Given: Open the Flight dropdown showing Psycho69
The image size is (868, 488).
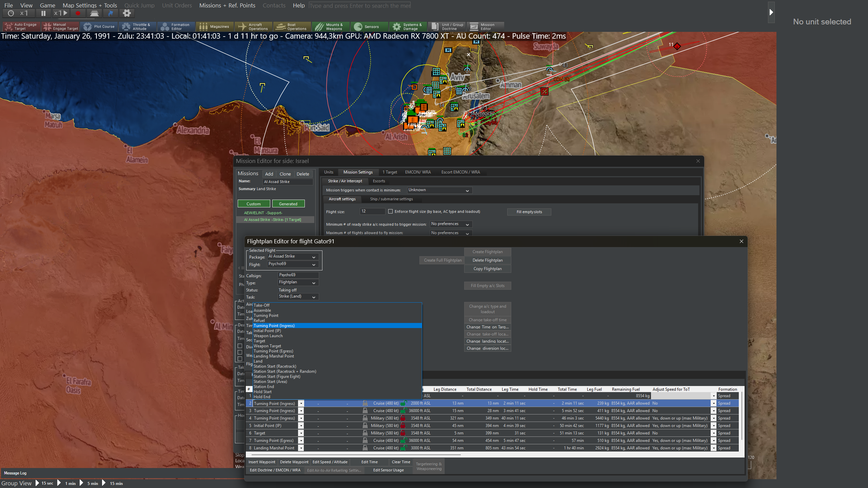Looking at the screenshot, I should tap(293, 264).
